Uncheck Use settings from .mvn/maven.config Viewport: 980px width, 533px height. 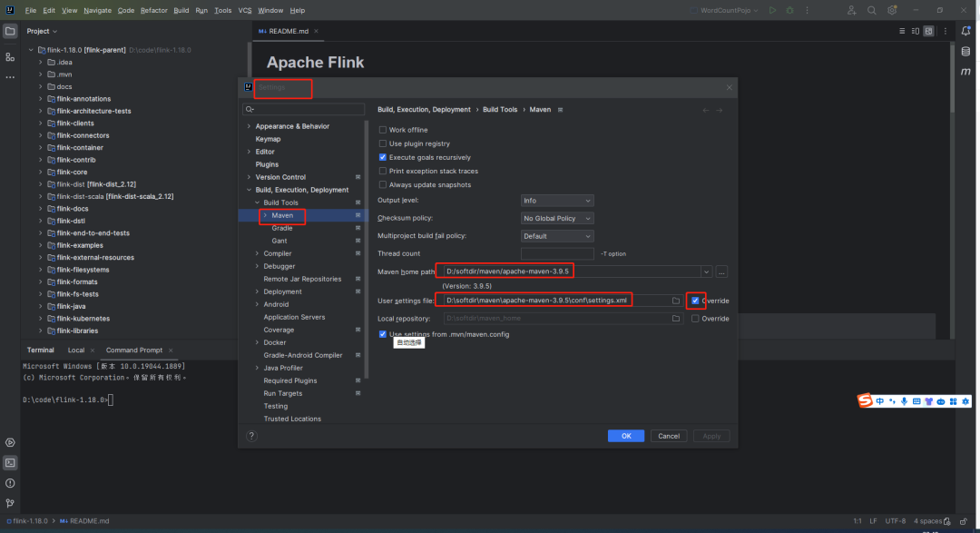pyautogui.click(x=383, y=335)
